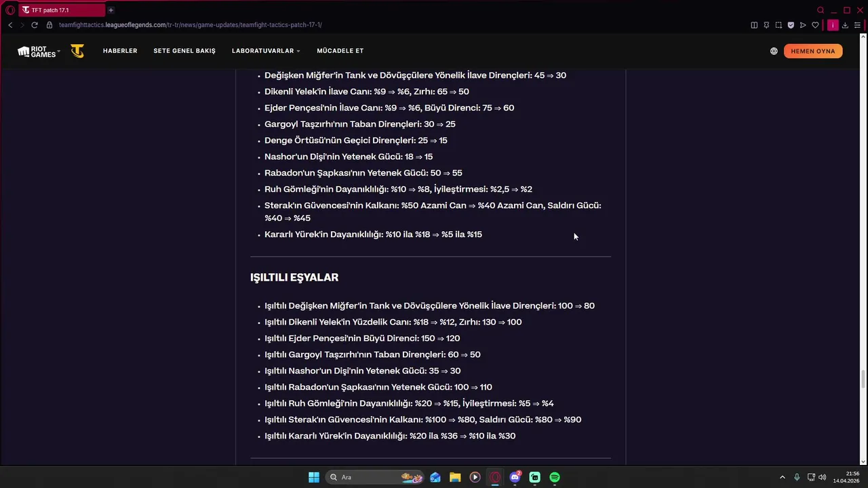
Task: Open Discord from the taskbar
Action: tap(515, 477)
